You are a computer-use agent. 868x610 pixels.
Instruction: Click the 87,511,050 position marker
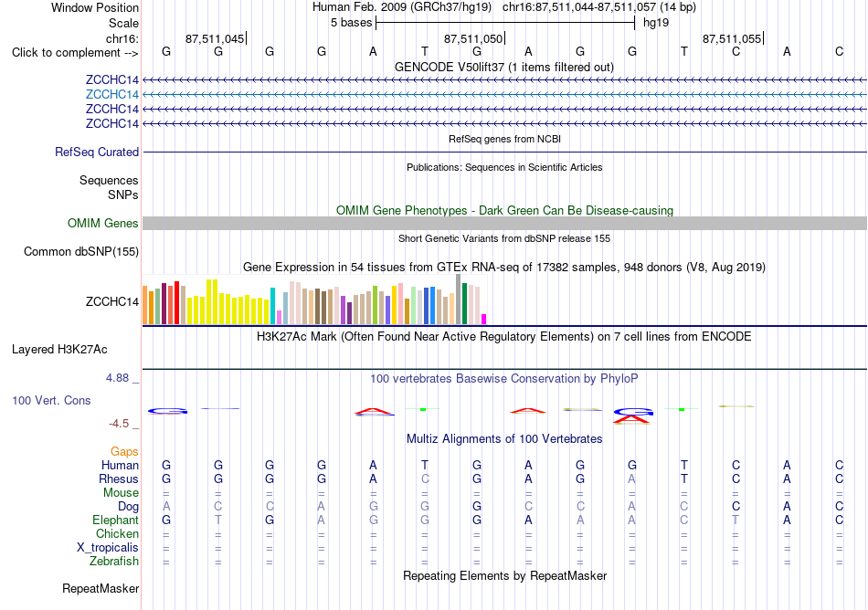click(473, 38)
